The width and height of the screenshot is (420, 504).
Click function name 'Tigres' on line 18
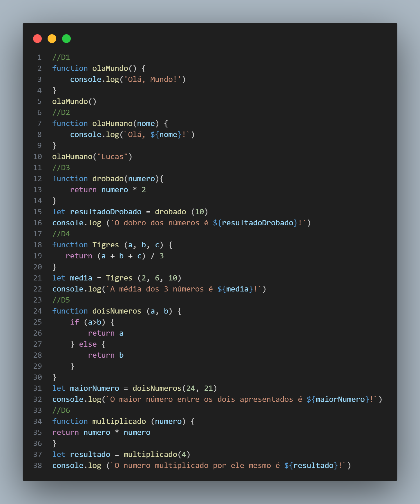pos(106,245)
